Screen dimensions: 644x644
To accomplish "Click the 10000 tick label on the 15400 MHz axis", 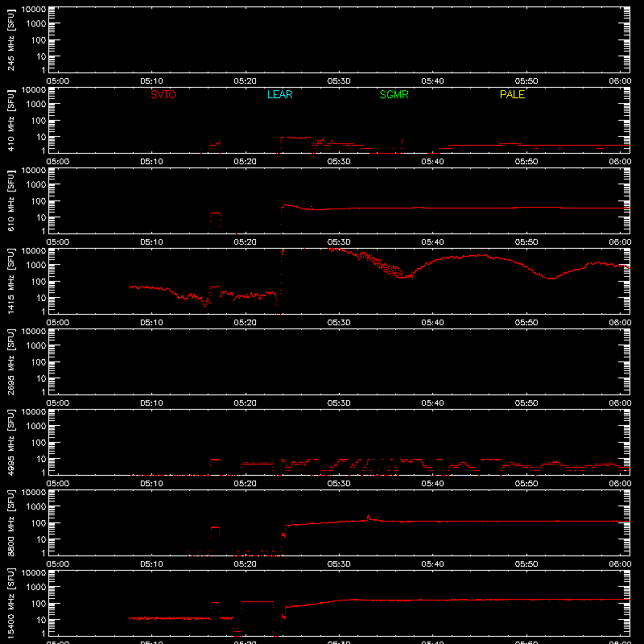I will 34,573.
